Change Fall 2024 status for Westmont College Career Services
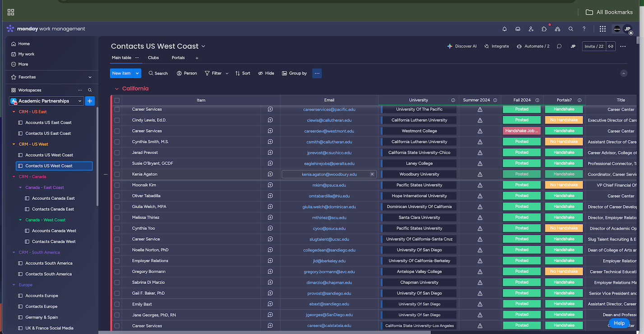644x334 pixels. click(522, 131)
